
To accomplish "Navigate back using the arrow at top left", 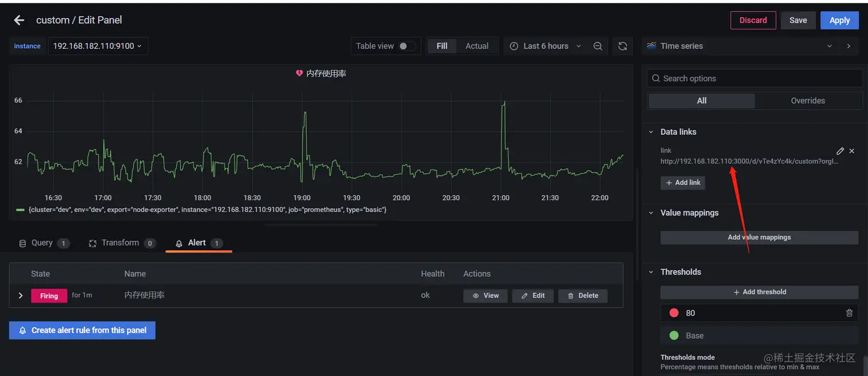I will [18, 20].
